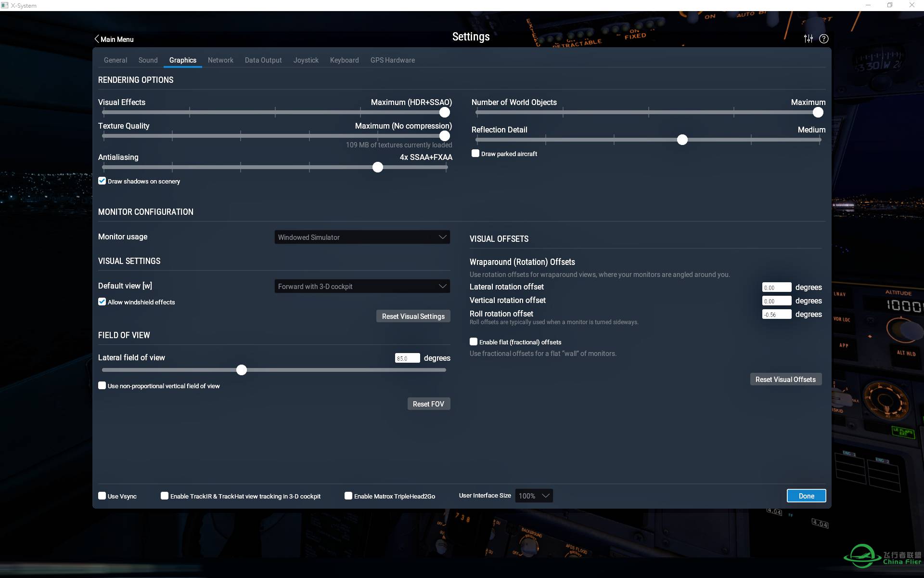Click the settings filter icon top right
This screenshot has width=924, height=578.
click(808, 38)
